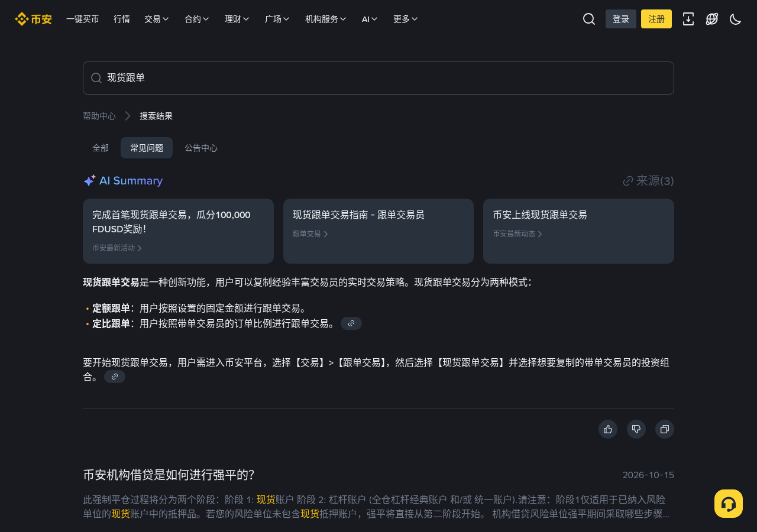
Task: Click the 注册 button
Action: pos(656,19)
